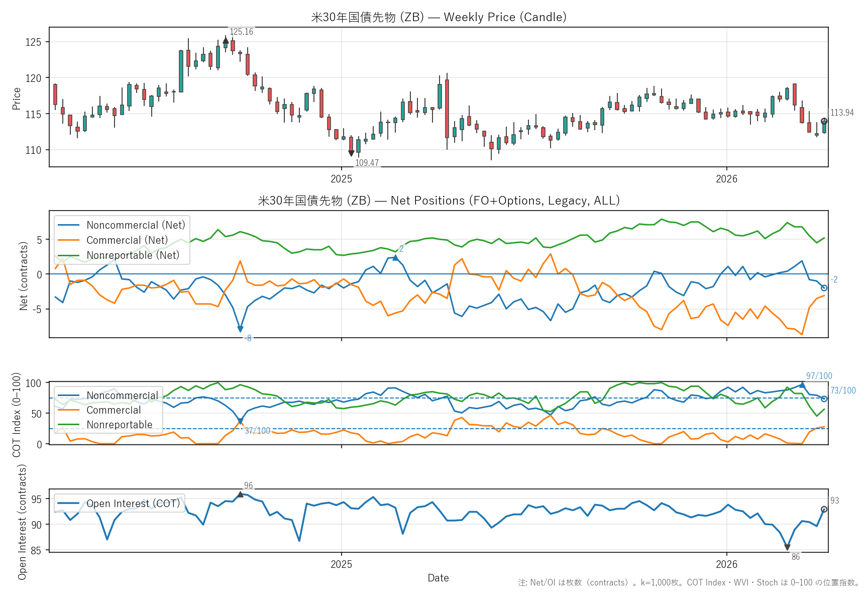Click the Nonreportable (Net) legend entry
This screenshot has height=593, width=868.
pyautogui.click(x=133, y=255)
